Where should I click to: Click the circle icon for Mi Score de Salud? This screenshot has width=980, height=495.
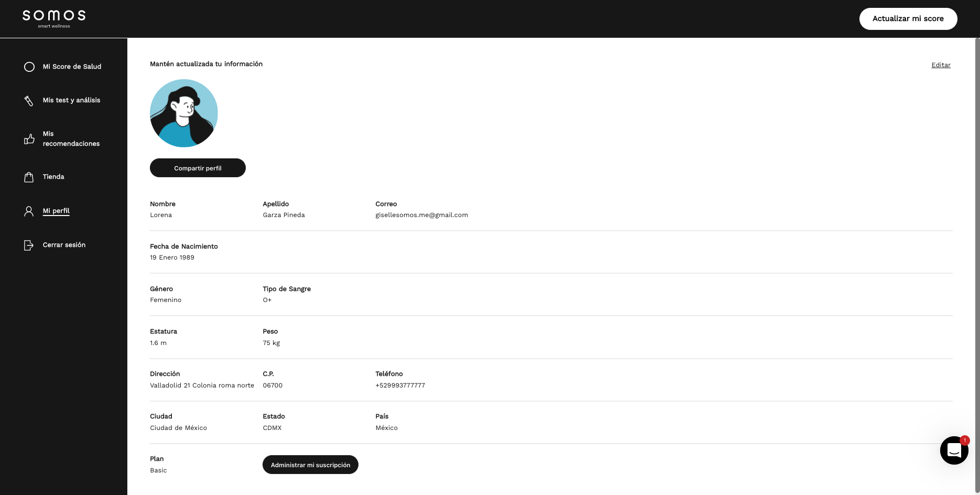[x=29, y=67]
